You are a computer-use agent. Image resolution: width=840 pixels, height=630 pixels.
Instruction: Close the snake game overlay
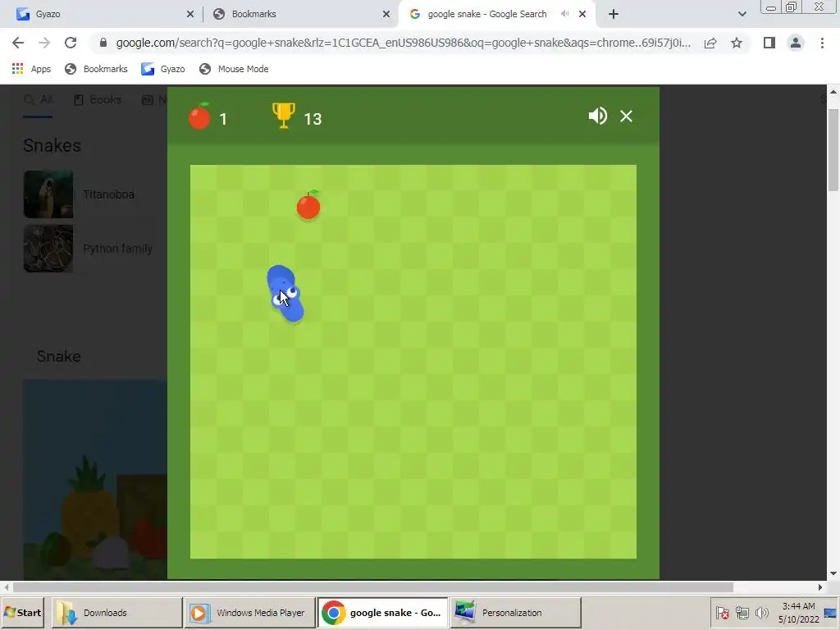click(x=626, y=116)
